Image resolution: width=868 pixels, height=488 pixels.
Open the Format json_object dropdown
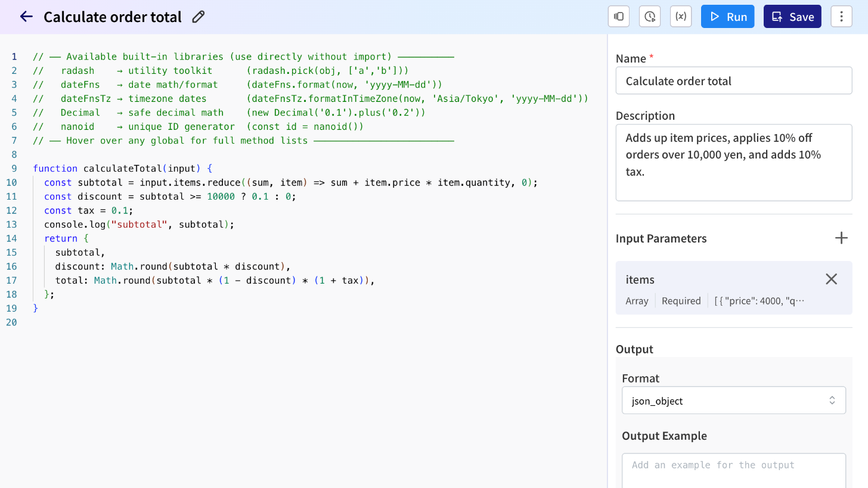click(x=734, y=400)
